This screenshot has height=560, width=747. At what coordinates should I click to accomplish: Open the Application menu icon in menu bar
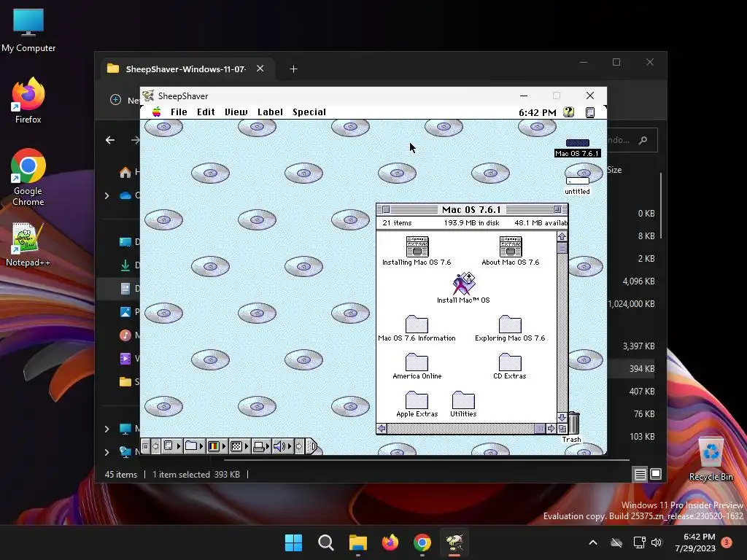tap(589, 112)
